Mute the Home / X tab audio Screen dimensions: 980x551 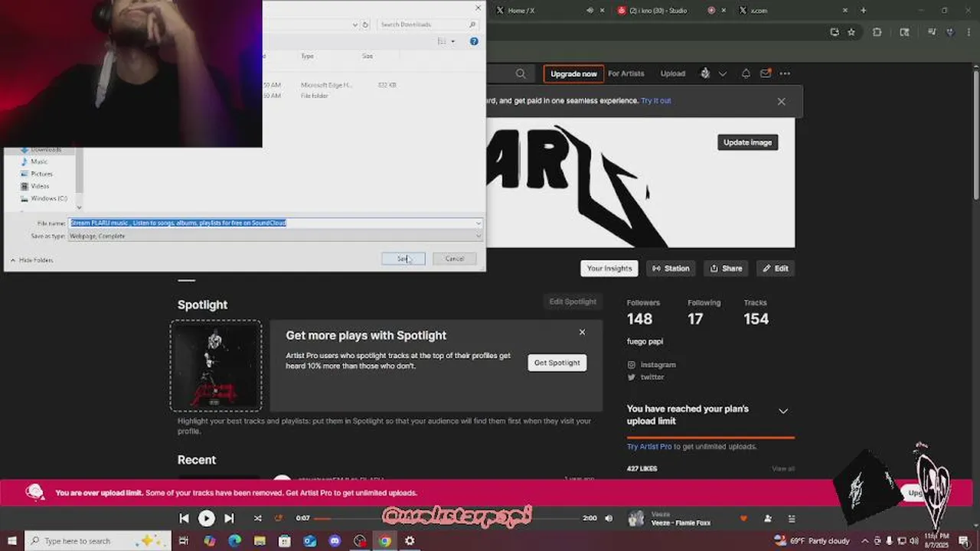(590, 11)
